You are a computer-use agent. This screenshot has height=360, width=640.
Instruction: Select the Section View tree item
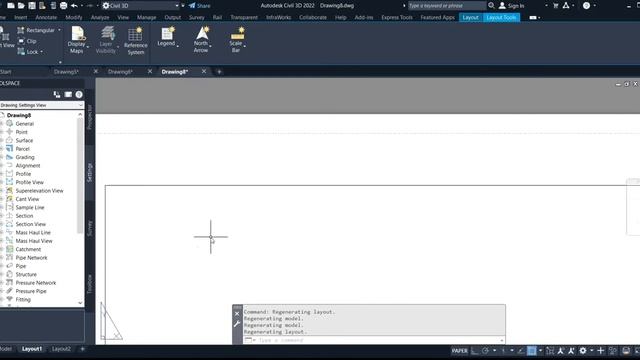click(31, 224)
